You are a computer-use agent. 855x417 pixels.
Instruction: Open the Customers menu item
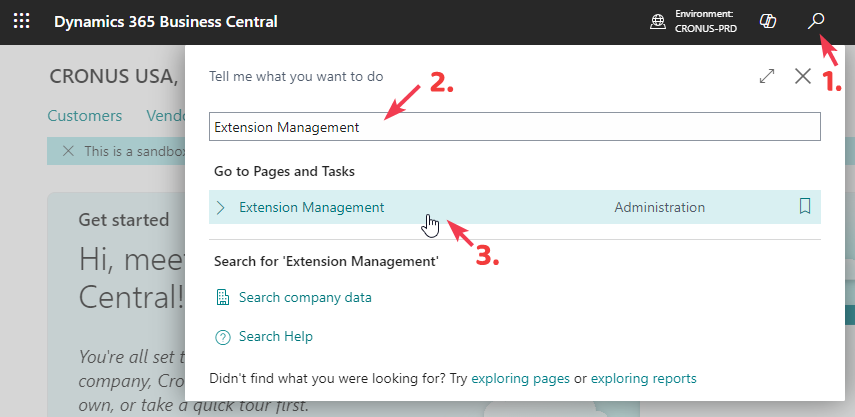[85, 116]
